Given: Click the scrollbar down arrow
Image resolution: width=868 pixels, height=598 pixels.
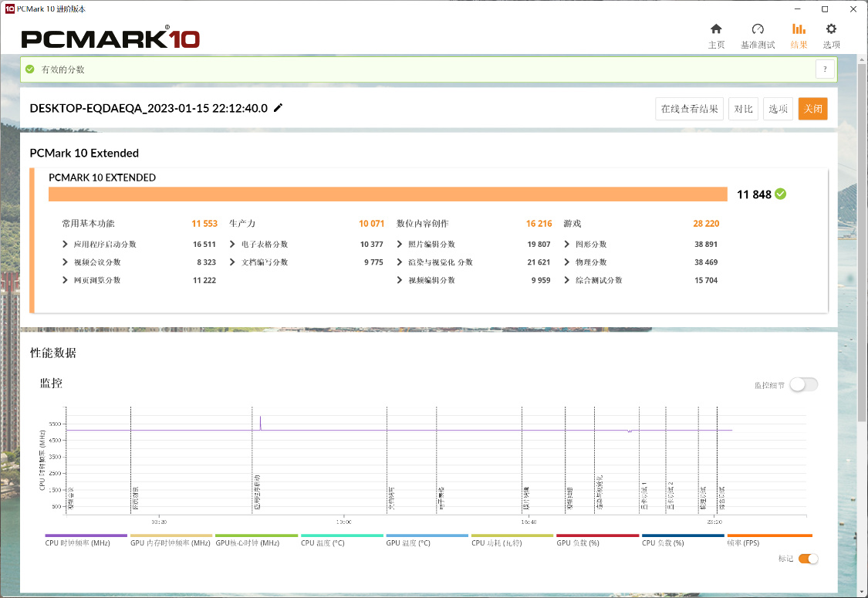Looking at the screenshot, I should [862, 591].
